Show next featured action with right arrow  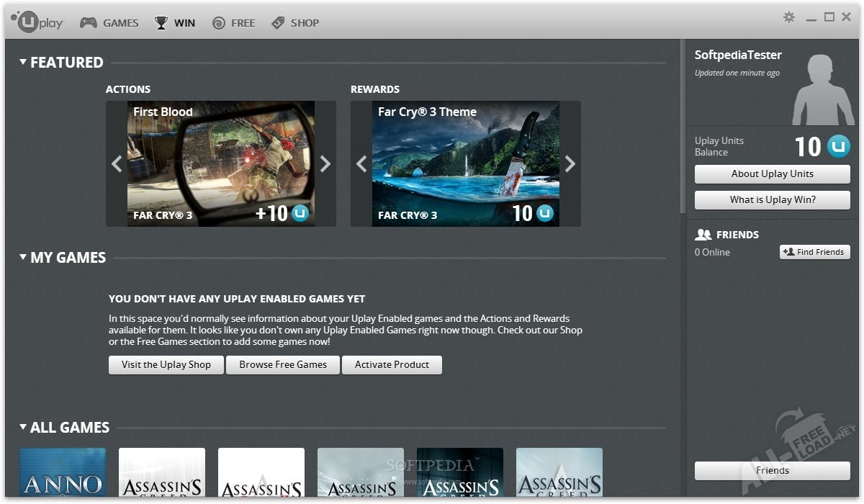325,164
